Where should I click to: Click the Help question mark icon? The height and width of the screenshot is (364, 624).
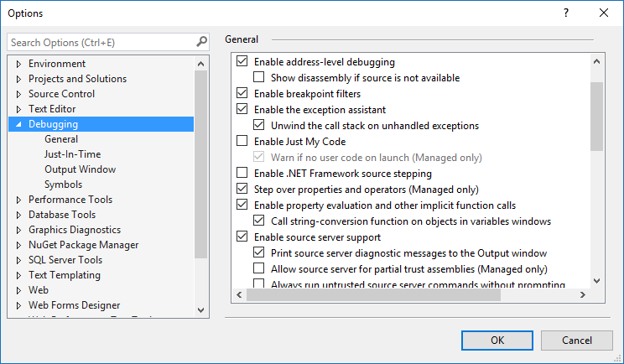[x=566, y=13]
